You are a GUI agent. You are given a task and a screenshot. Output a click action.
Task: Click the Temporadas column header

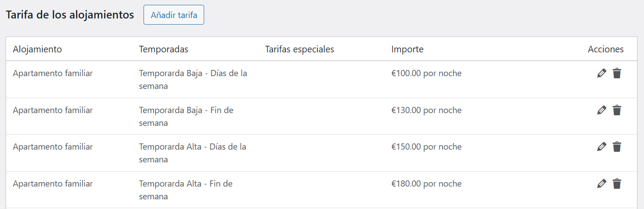pos(164,49)
